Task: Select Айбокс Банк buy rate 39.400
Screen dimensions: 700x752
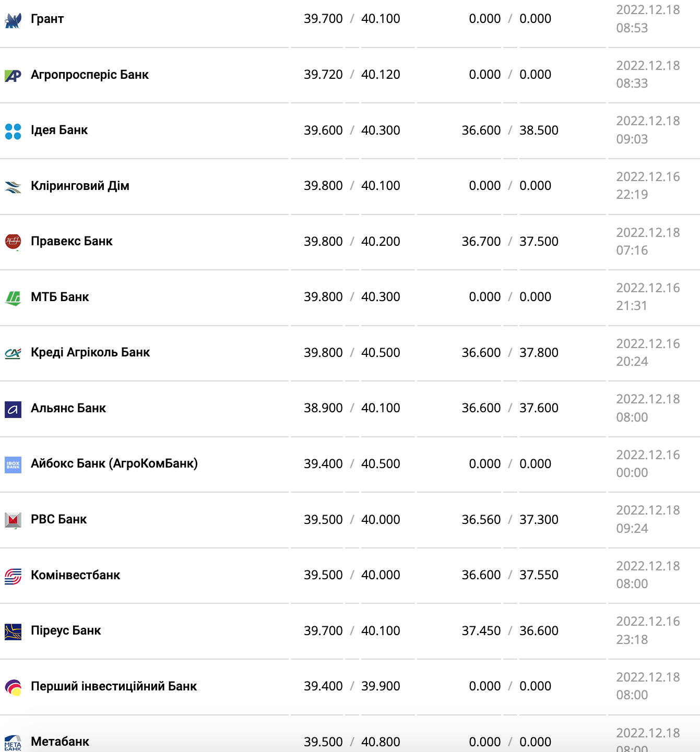Action: 324,463
